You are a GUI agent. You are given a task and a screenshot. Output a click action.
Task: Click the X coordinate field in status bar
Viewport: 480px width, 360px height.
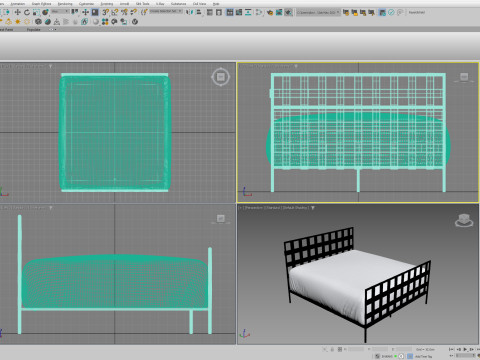[356, 349]
